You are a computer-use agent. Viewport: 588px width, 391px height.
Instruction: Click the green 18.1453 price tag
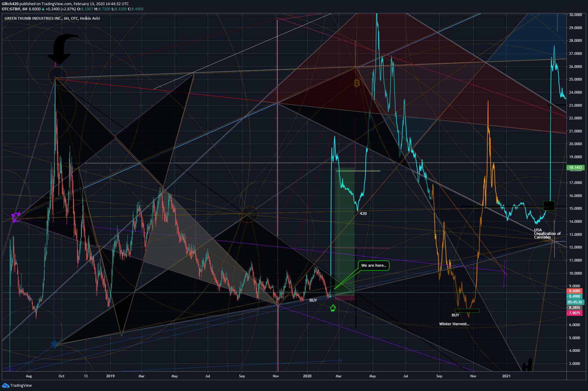[575, 168]
